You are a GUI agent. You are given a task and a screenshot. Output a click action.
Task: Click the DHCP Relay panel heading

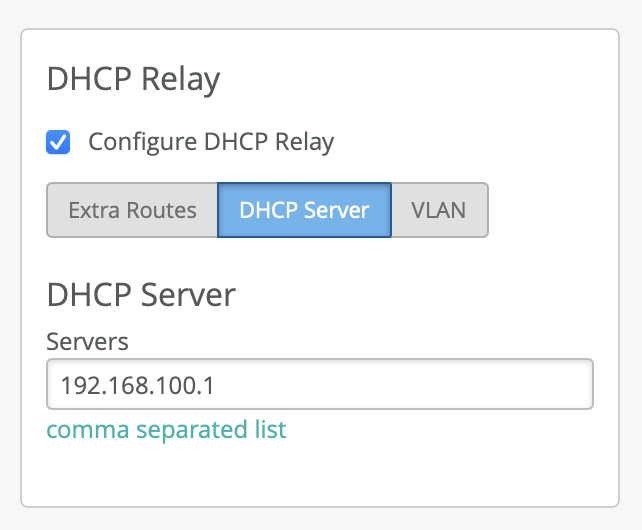coord(133,80)
